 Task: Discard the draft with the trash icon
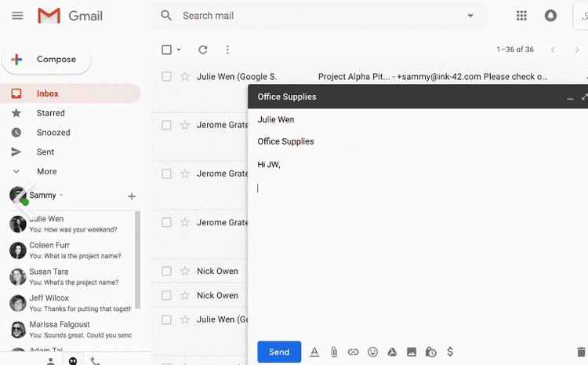coord(581,352)
